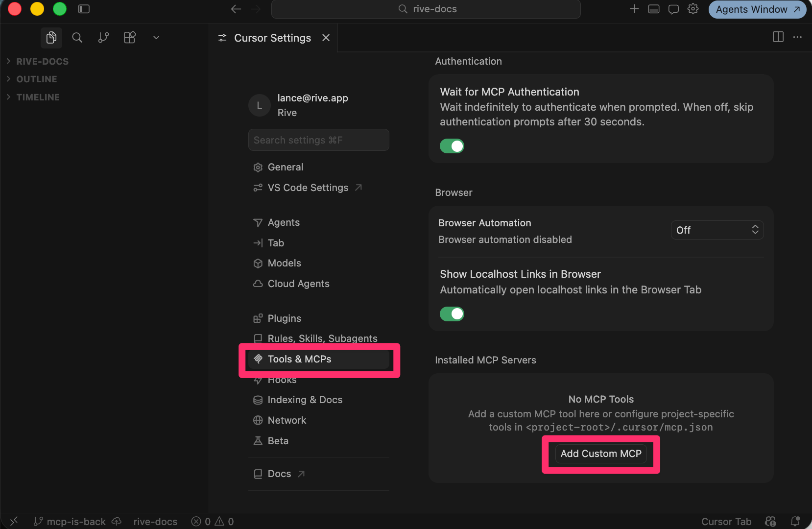Viewport: 812px width, 529px height.
Task: Open the Extensions sidebar icon
Action: coord(130,38)
